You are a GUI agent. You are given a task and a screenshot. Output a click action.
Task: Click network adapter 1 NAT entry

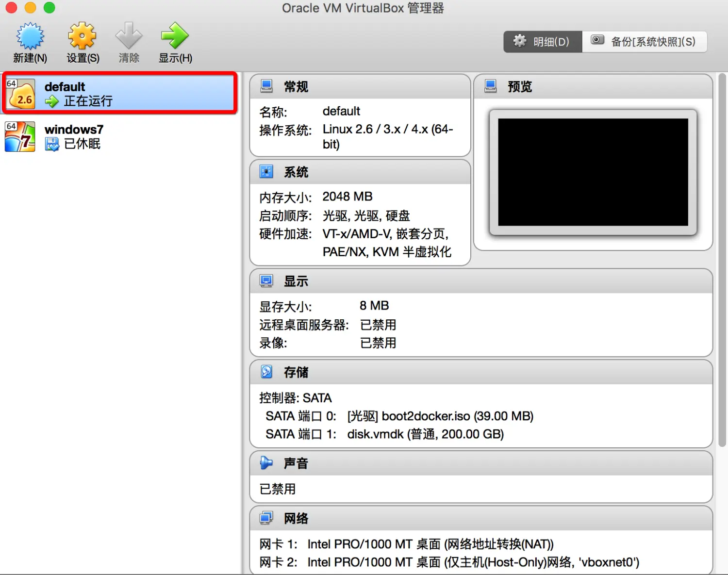click(x=430, y=544)
